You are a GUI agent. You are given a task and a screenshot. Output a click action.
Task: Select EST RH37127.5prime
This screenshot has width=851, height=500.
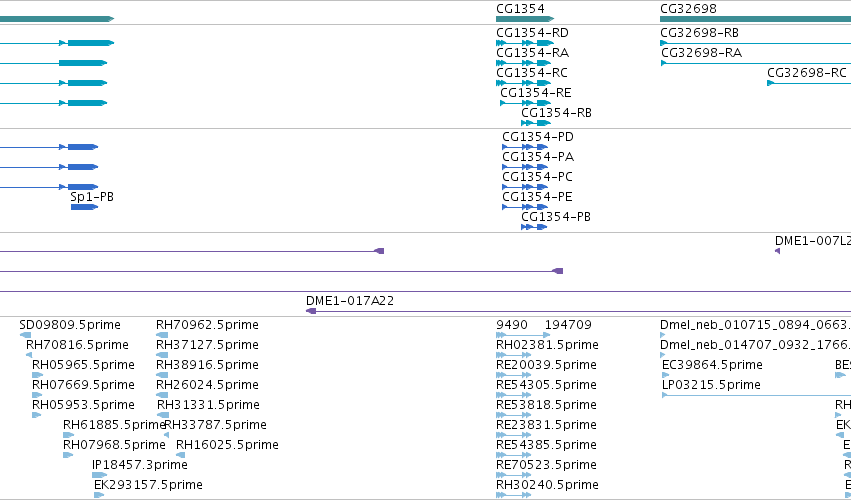(x=162, y=355)
